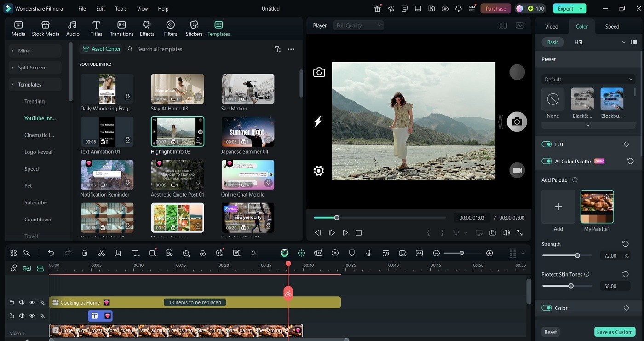This screenshot has width=644, height=341.
Task: Switch to the HSL color tab
Action: click(579, 42)
